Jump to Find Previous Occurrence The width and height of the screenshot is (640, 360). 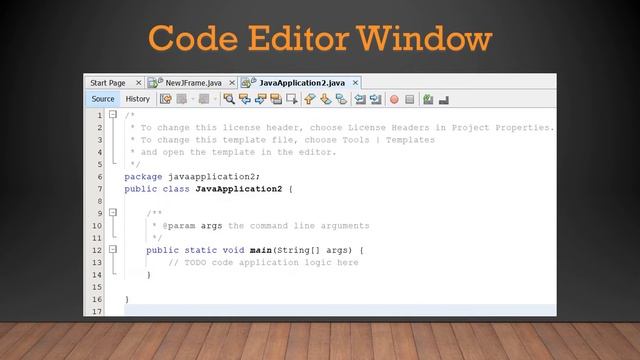point(245,99)
